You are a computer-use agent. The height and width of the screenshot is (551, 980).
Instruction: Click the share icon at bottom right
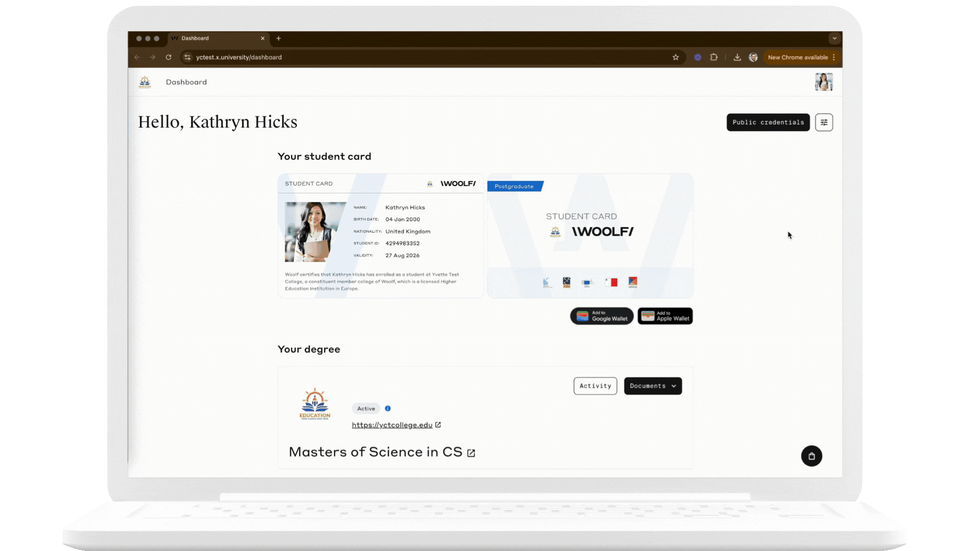812,456
